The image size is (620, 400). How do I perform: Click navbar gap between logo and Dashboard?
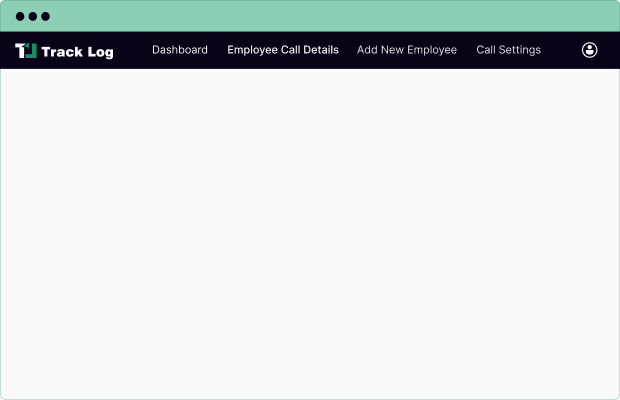[133, 50]
